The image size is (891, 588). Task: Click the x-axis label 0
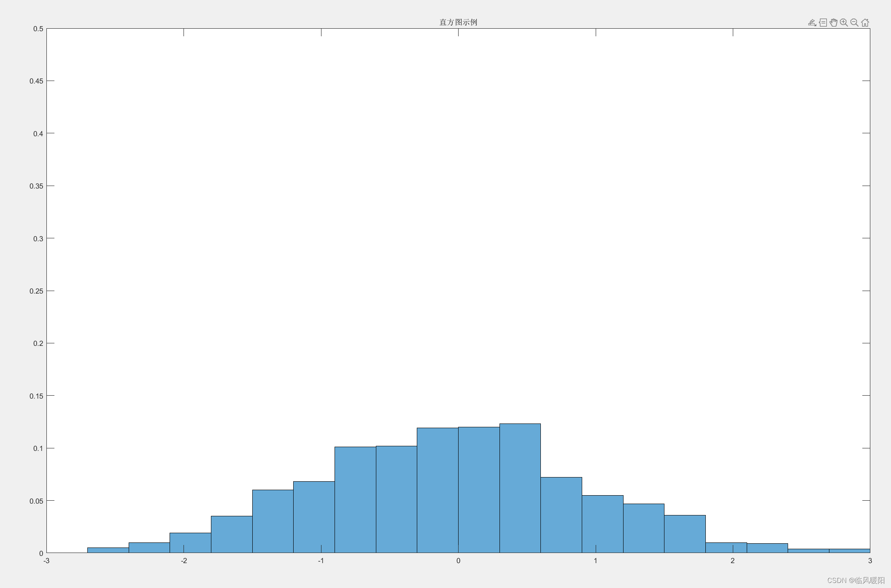(x=458, y=561)
